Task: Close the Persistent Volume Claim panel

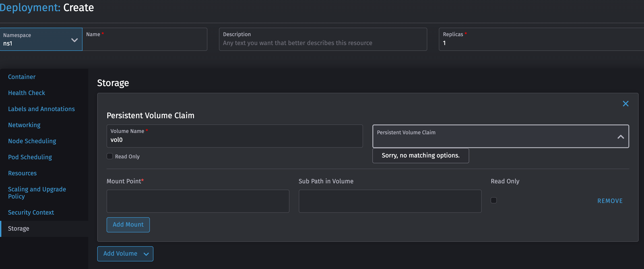Action: (x=625, y=103)
